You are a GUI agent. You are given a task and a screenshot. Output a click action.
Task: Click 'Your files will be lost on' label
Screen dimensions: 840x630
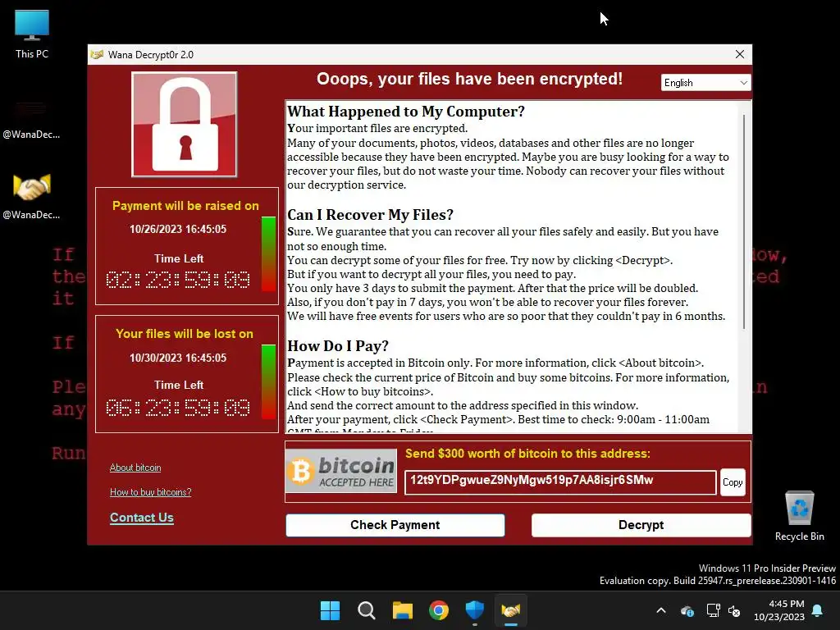[185, 334]
